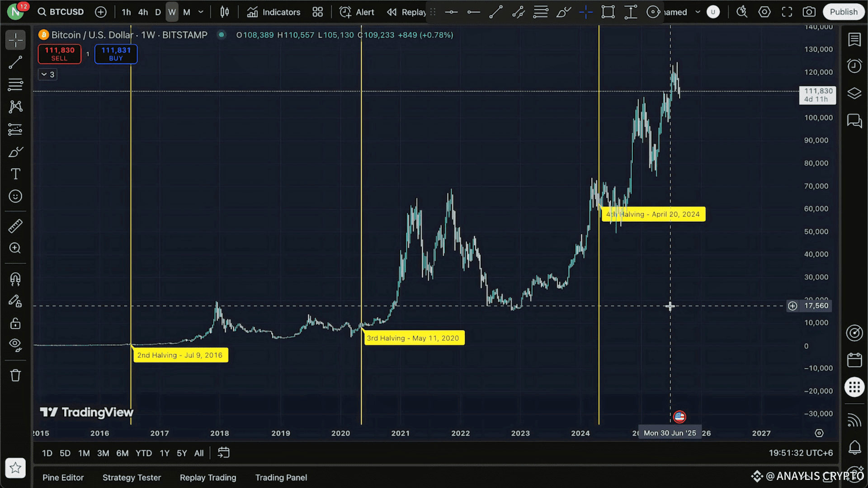Pick the price range measure favorite tool
Screen dimensions: 868x488
click(x=631, y=12)
